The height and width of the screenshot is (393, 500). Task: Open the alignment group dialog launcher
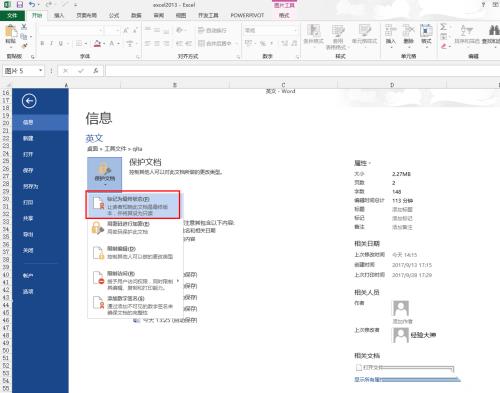pyautogui.click(x=238, y=57)
